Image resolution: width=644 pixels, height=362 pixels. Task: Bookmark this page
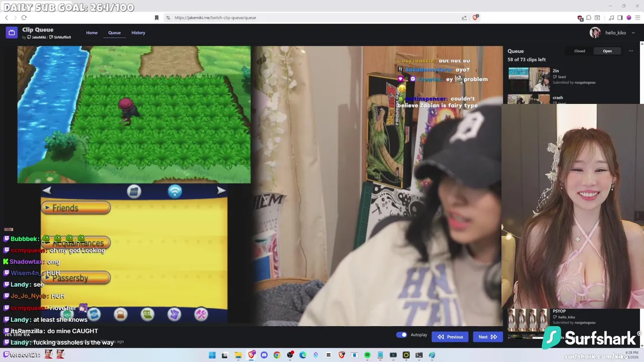click(x=156, y=18)
